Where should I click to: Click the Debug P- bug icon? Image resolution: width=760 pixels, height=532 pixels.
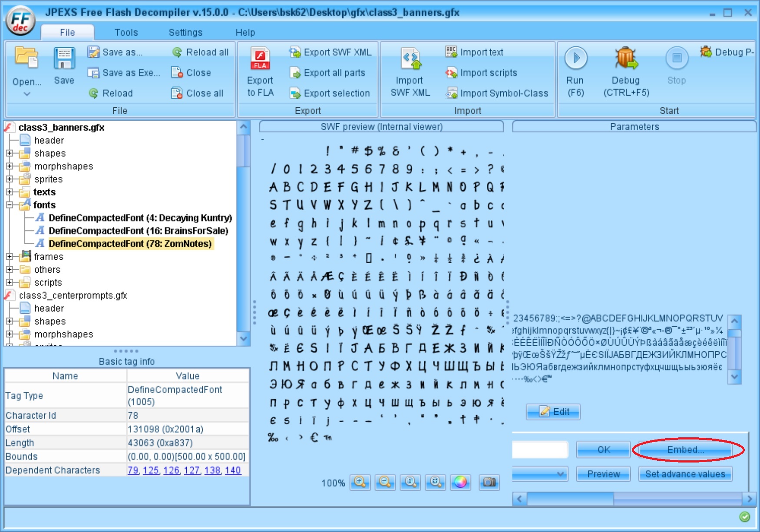[706, 52]
